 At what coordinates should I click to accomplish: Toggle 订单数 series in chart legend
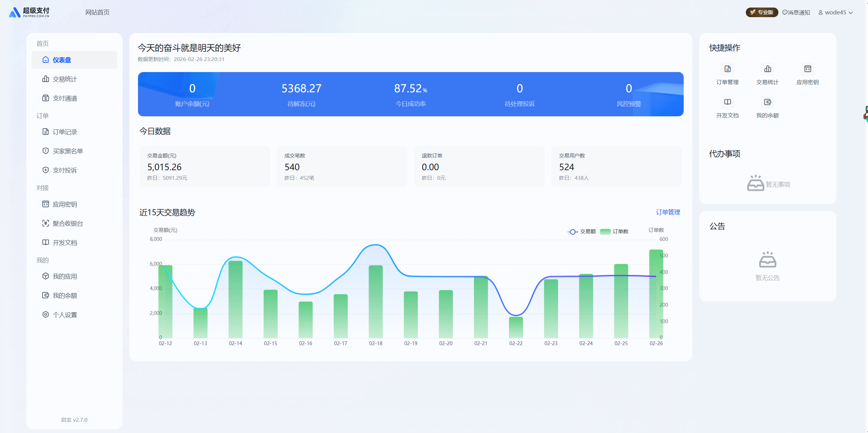tap(614, 232)
